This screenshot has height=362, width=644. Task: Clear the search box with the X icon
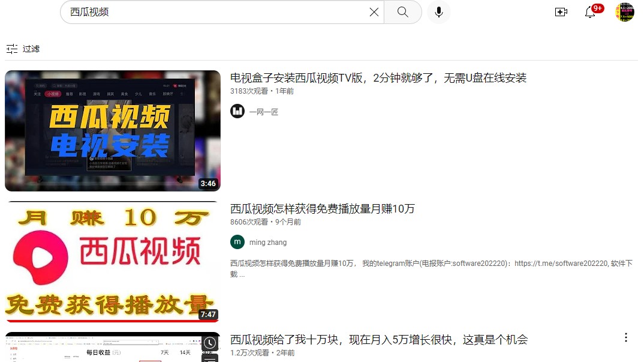coord(374,13)
